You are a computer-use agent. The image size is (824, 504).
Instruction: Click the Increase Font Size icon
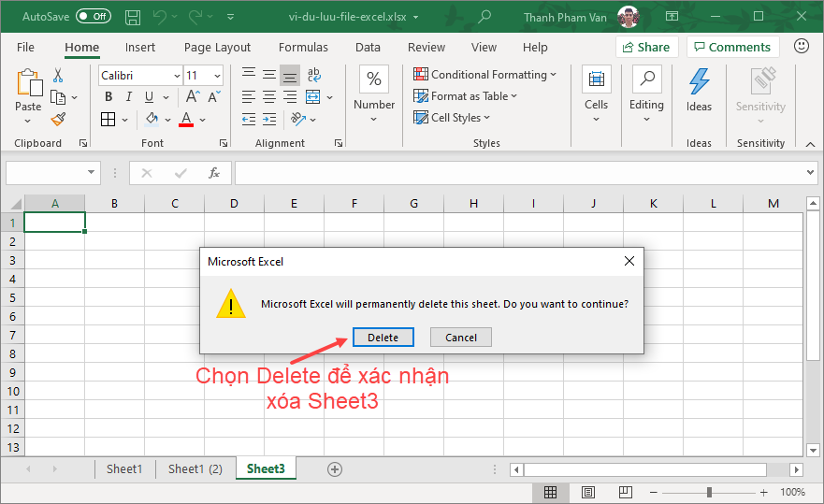193,96
